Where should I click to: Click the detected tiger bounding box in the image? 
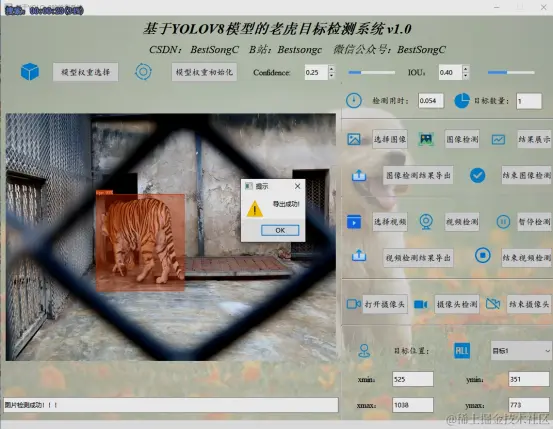(140, 242)
